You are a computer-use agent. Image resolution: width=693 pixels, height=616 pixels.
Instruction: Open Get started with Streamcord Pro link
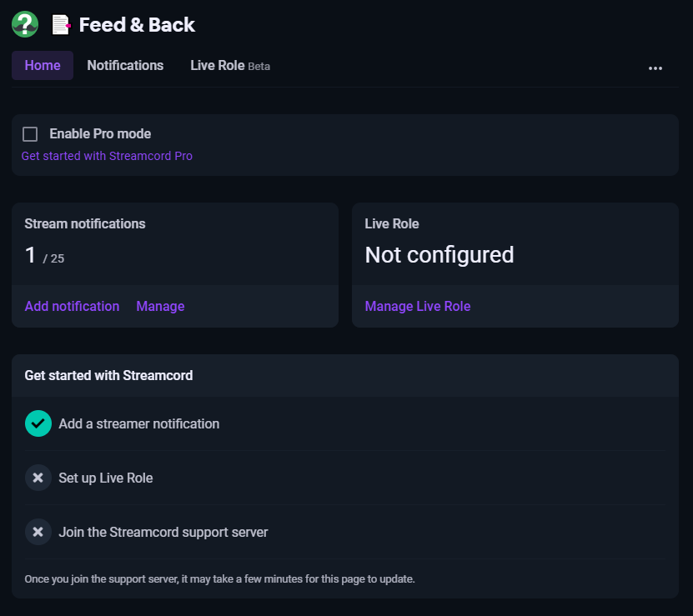click(x=107, y=156)
